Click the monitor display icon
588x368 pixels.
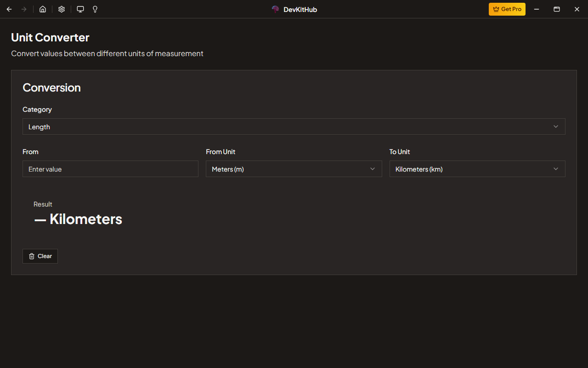[80, 9]
